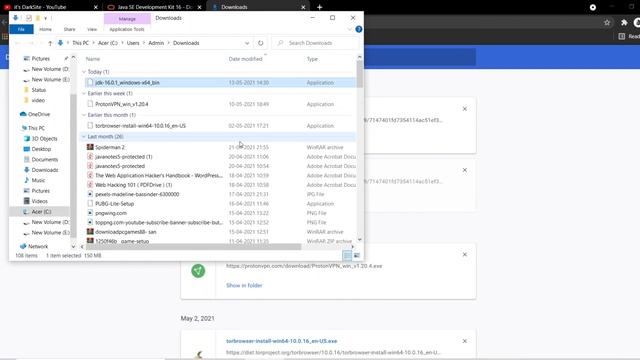Click the up-one-level arrow in Explorer
Image resolution: width=640 pixels, height=360 pixels.
[50, 43]
